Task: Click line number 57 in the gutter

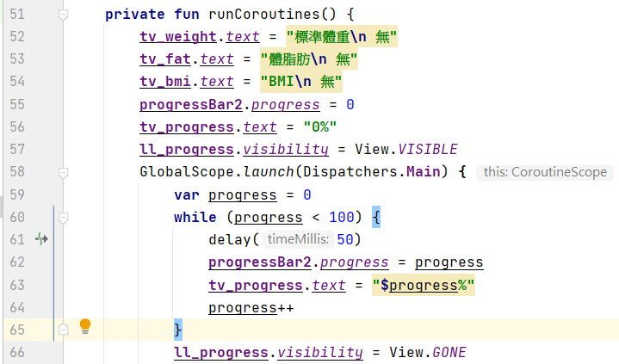Action: [x=17, y=150]
